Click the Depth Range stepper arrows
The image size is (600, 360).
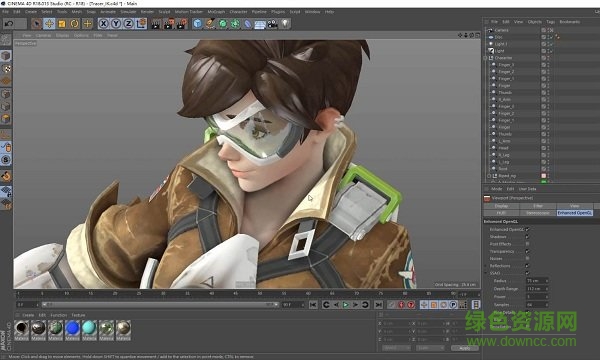click(547, 289)
